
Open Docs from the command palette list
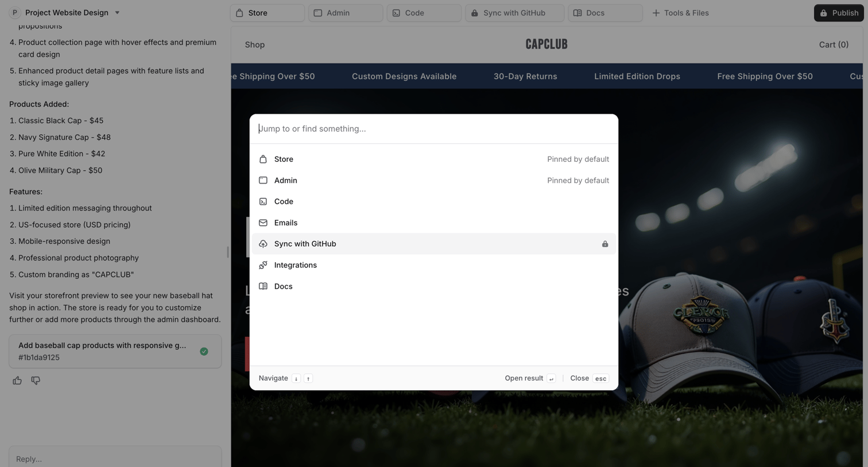point(434,286)
